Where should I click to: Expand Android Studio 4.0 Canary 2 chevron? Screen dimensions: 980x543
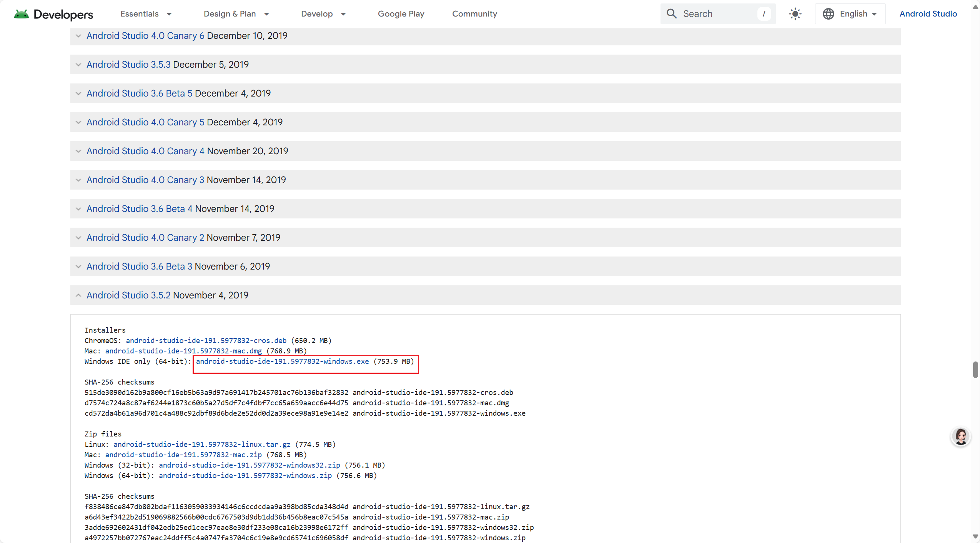(78, 238)
